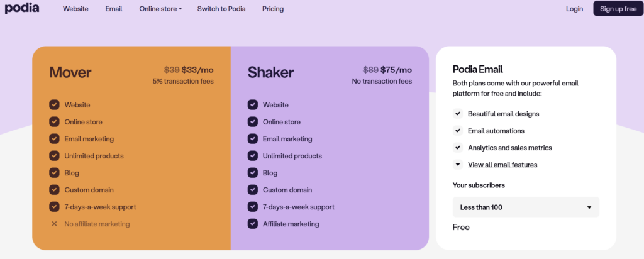Click the checkmark icon beside Email automations

point(458,131)
